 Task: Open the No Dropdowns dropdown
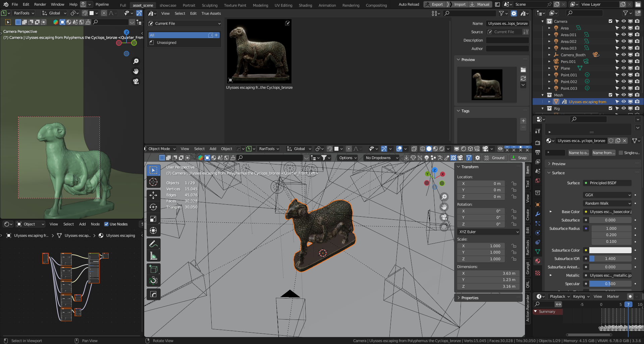[x=381, y=158]
